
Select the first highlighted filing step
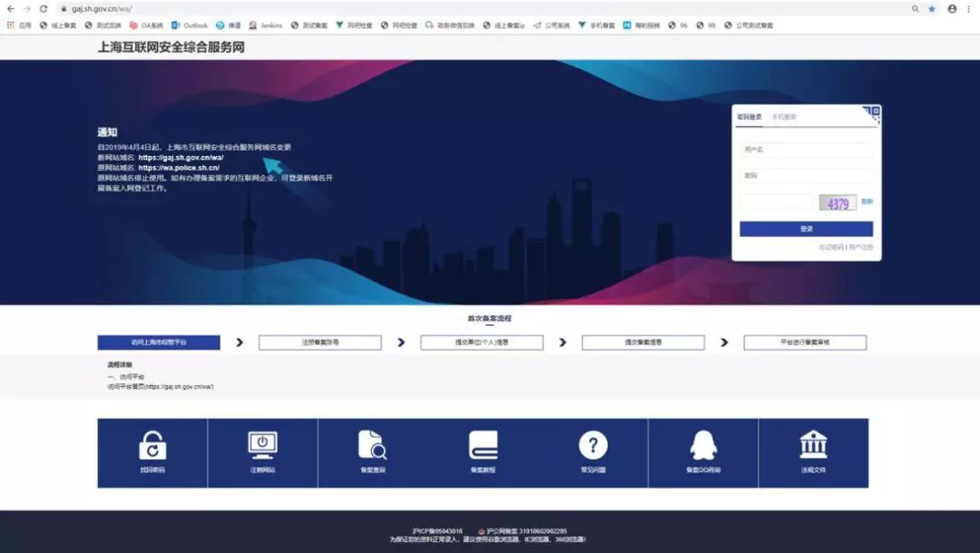(x=159, y=342)
